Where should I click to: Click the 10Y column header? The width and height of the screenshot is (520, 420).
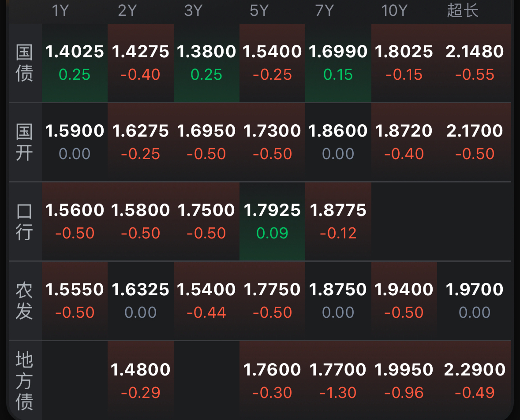394,11
